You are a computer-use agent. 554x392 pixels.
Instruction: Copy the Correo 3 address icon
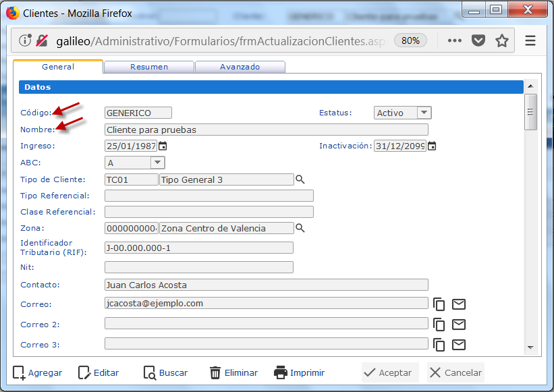(439, 345)
